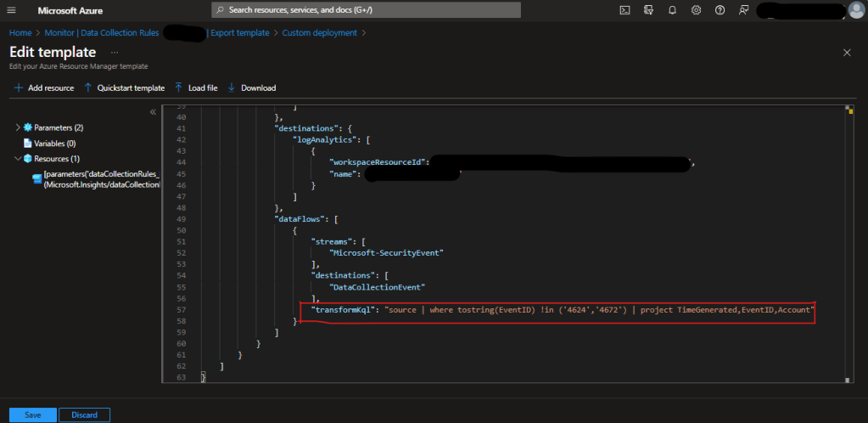Open the Help question mark icon
This screenshot has height=423, width=868.
720,10
